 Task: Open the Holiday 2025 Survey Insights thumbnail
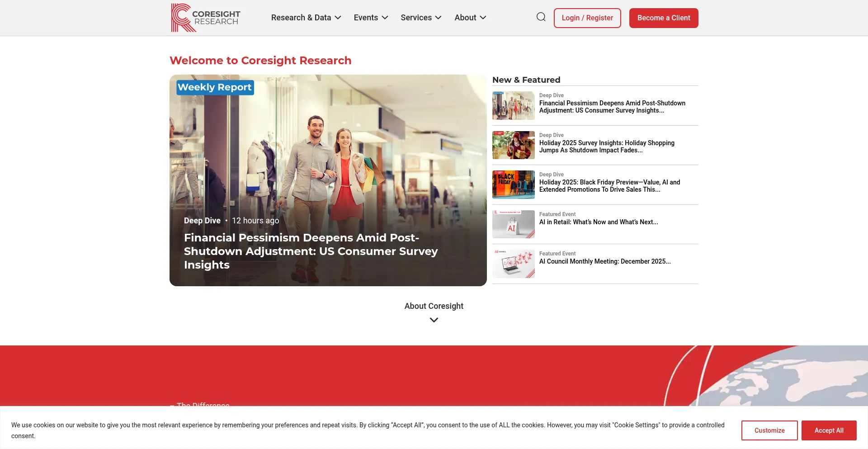point(513,145)
